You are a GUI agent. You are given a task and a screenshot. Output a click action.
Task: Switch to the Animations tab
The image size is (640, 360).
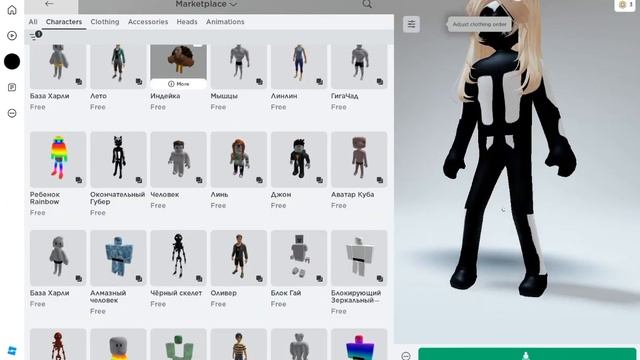point(225,22)
